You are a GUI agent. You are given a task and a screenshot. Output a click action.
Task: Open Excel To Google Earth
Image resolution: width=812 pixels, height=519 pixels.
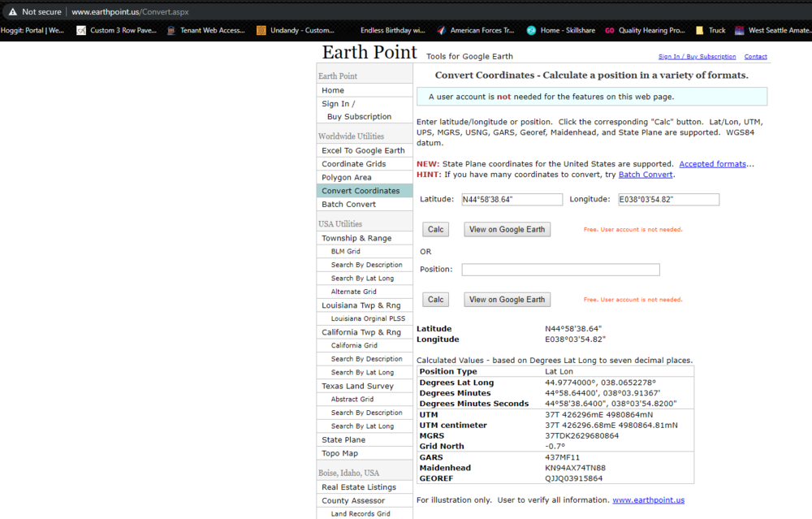(365, 150)
